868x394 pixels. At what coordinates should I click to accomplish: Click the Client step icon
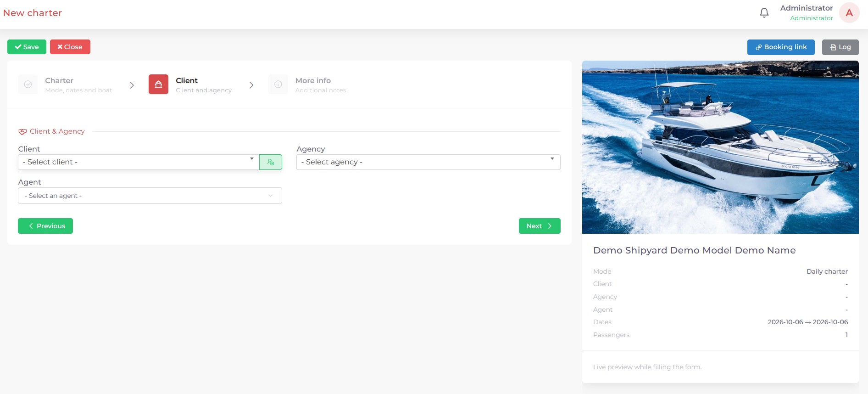pyautogui.click(x=158, y=84)
